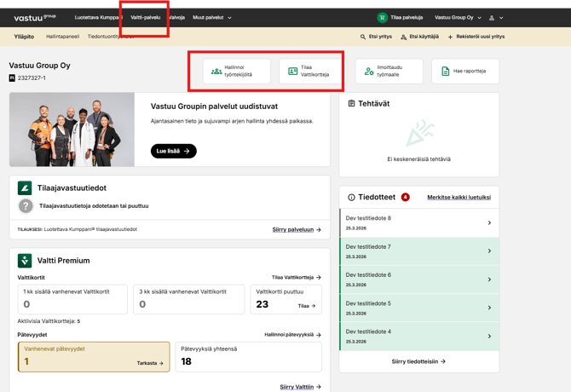571x392 pixels.
Task: Click the Etsi käyttäjää person icon
Action: point(403,37)
